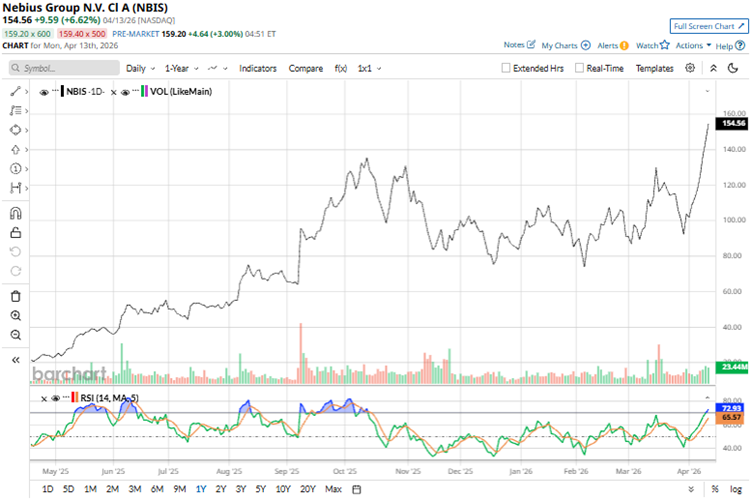Remove the NBIS 1D series
The height and width of the screenshot is (500, 752).
[114, 92]
